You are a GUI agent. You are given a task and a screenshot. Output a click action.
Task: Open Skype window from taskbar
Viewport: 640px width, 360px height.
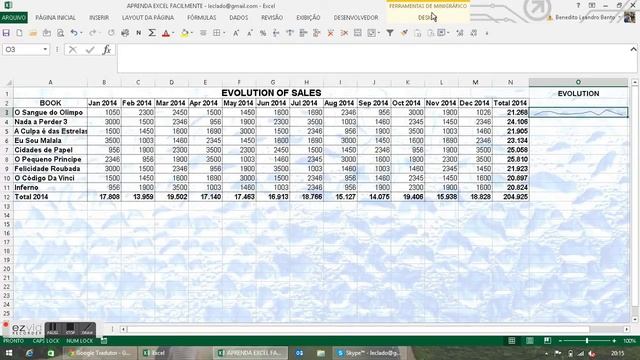click(369, 353)
